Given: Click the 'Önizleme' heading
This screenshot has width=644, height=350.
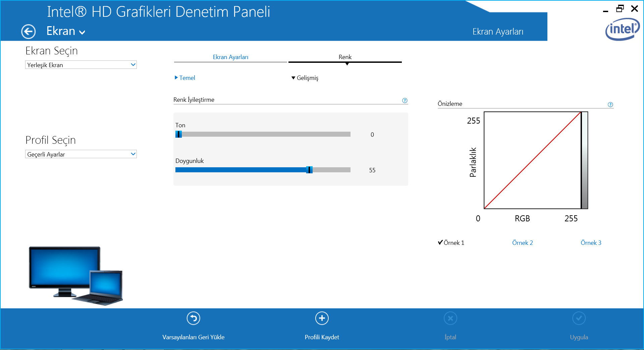Looking at the screenshot, I should [450, 104].
